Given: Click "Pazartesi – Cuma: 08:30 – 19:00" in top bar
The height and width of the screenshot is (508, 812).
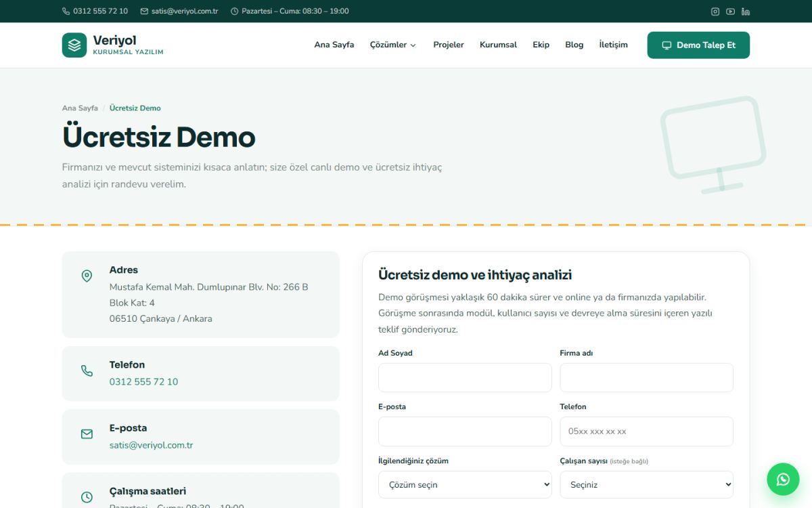Looking at the screenshot, I should [295, 12].
